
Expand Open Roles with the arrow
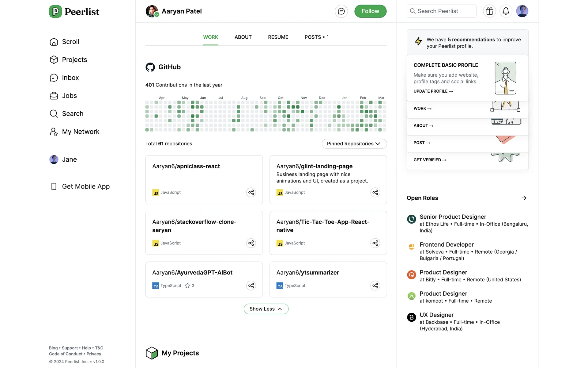(524, 198)
